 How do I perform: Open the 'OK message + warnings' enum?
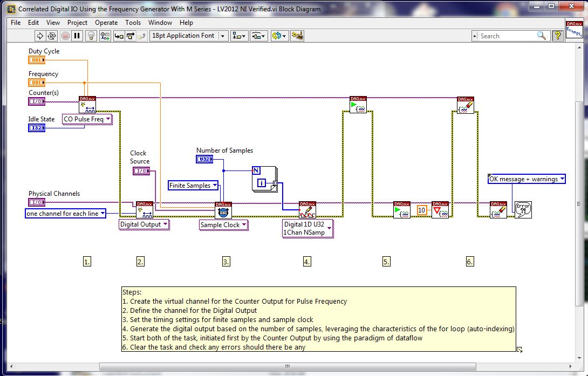(x=527, y=179)
